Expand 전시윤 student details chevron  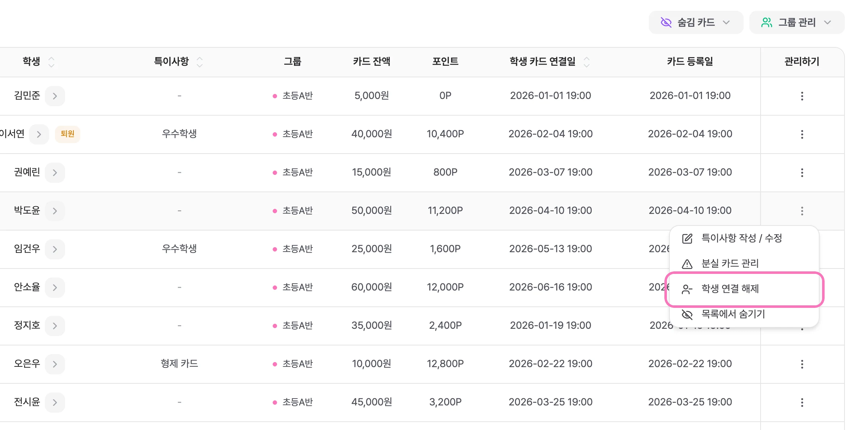click(55, 403)
